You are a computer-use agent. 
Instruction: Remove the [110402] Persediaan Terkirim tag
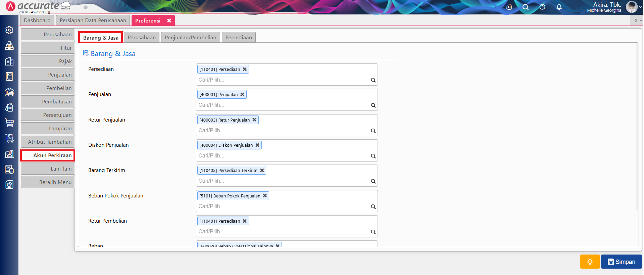coord(262,171)
